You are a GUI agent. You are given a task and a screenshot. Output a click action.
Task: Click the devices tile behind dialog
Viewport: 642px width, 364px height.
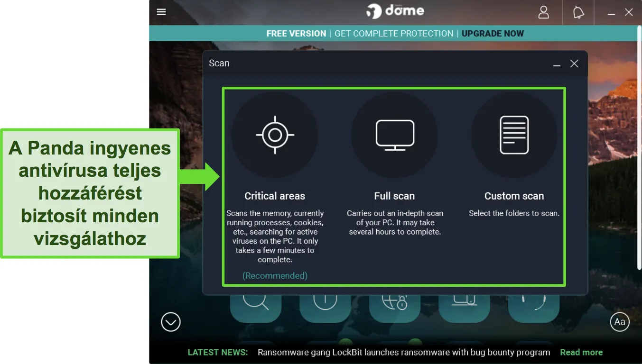464,308
